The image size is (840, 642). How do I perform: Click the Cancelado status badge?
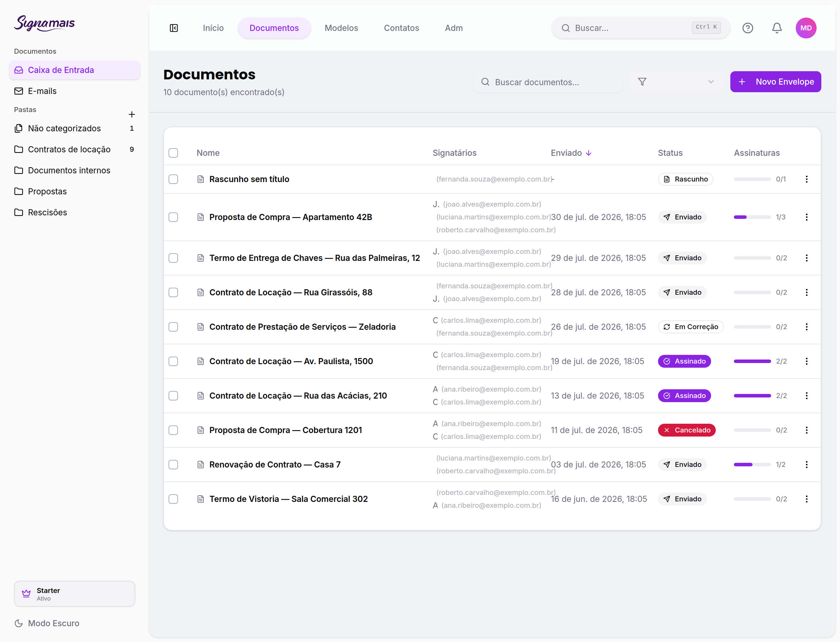point(687,430)
